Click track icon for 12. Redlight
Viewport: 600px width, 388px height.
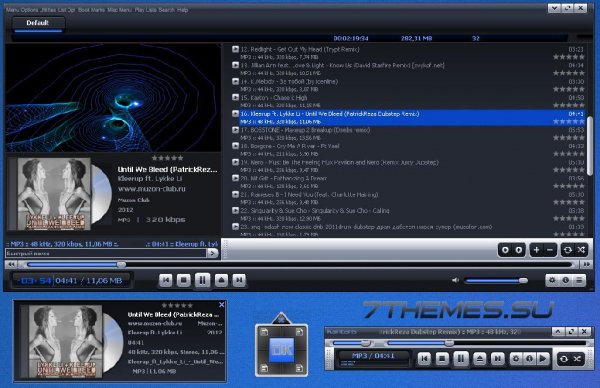[x=235, y=49]
